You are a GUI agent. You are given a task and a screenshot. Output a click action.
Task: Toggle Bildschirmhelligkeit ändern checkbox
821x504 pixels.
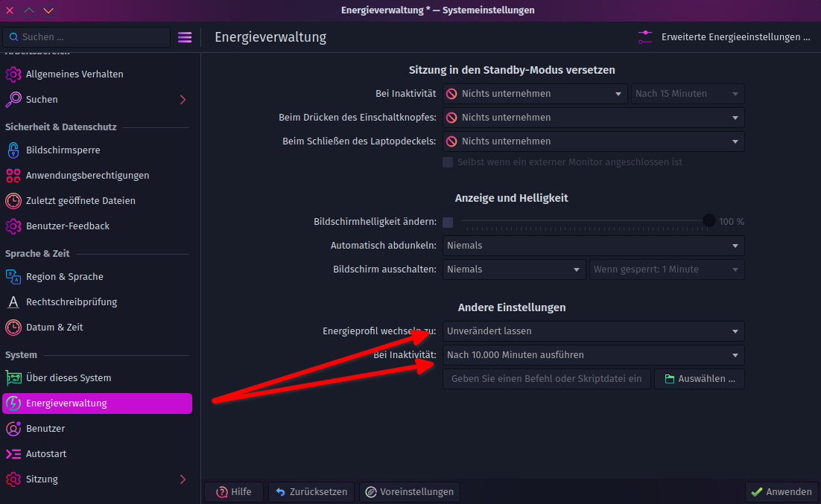click(x=448, y=222)
